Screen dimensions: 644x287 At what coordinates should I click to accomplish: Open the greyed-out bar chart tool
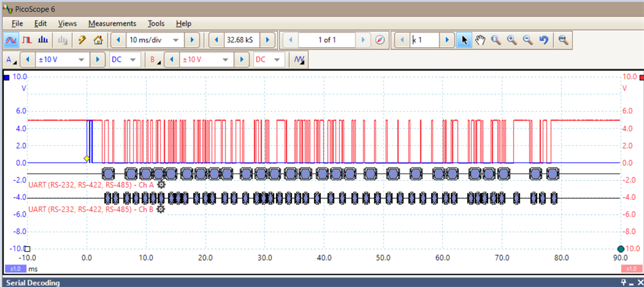coord(62,40)
